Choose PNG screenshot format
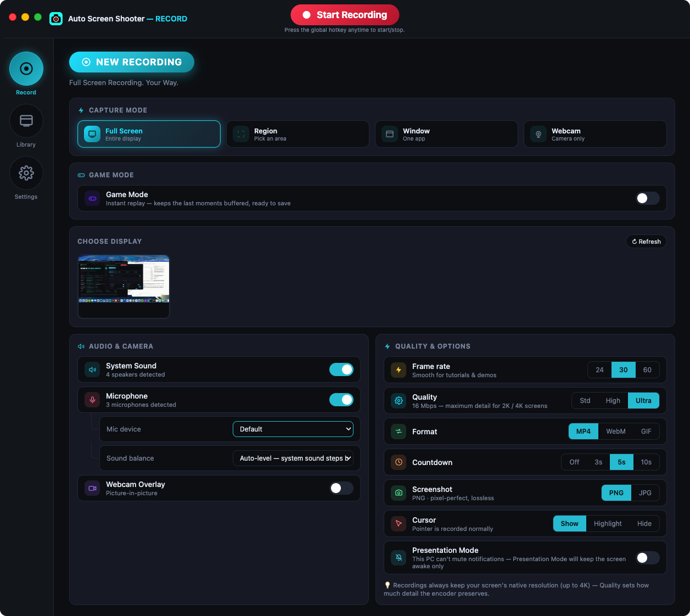Viewport: 690px width, 616px height. tap(616, 493)
